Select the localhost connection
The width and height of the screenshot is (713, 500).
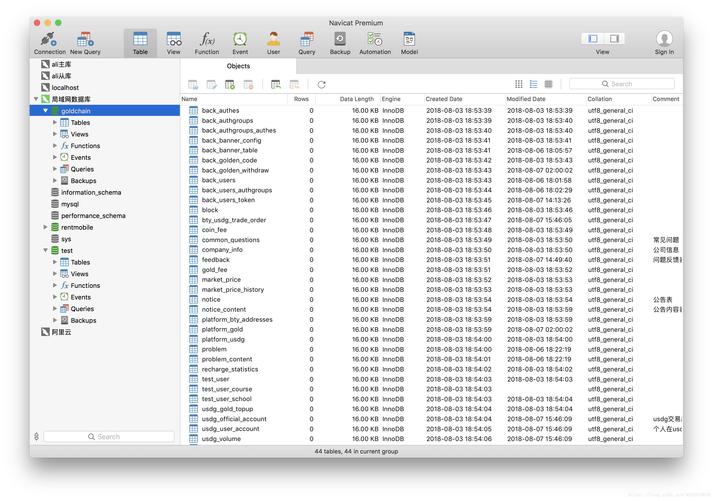point(65,87)
